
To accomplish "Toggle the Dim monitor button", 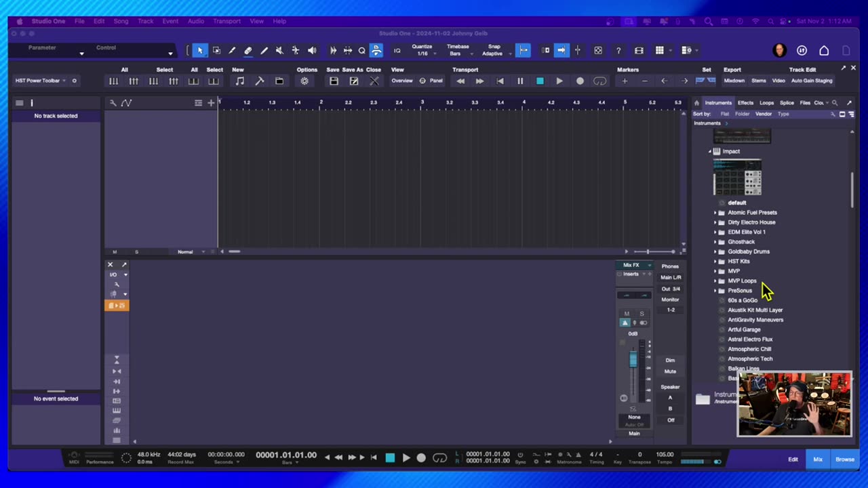I will click(x=670, y=361).
